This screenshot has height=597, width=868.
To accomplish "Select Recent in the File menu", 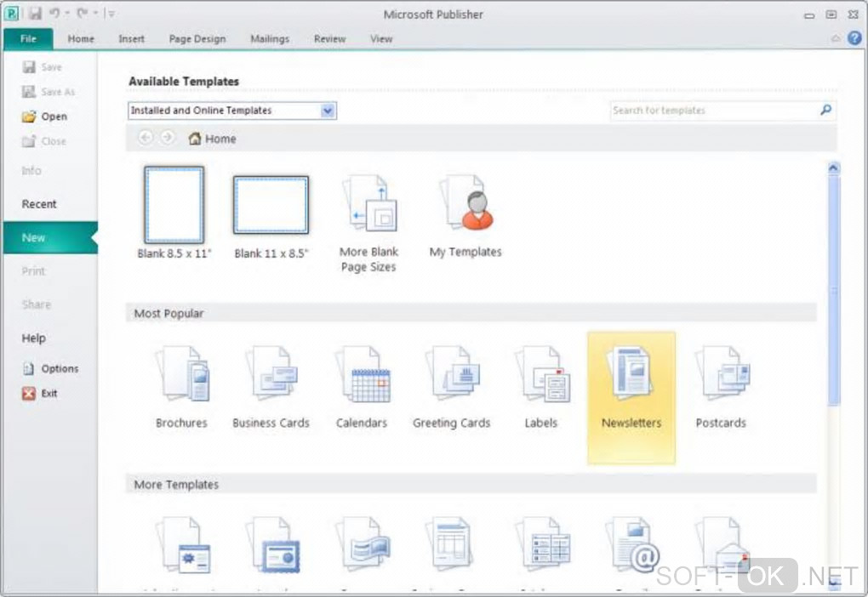I will point(39,203).
